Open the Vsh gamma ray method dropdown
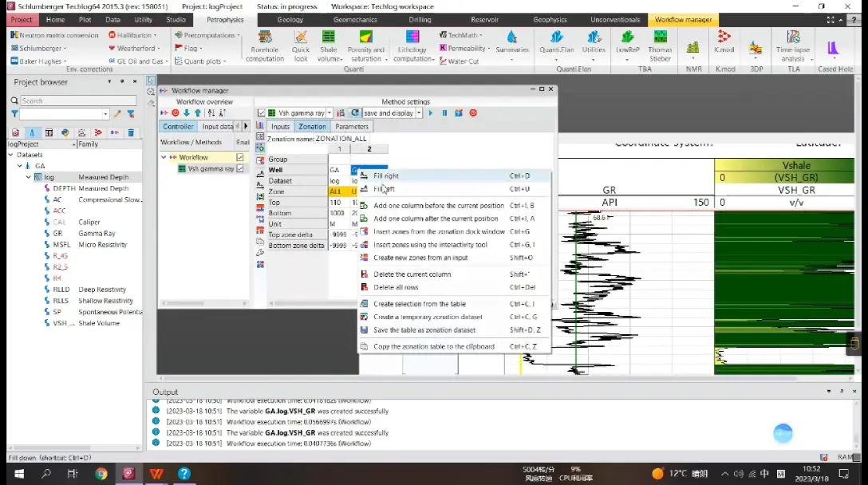Viewport: 868px width, 485px height. [x=329, y=113]
